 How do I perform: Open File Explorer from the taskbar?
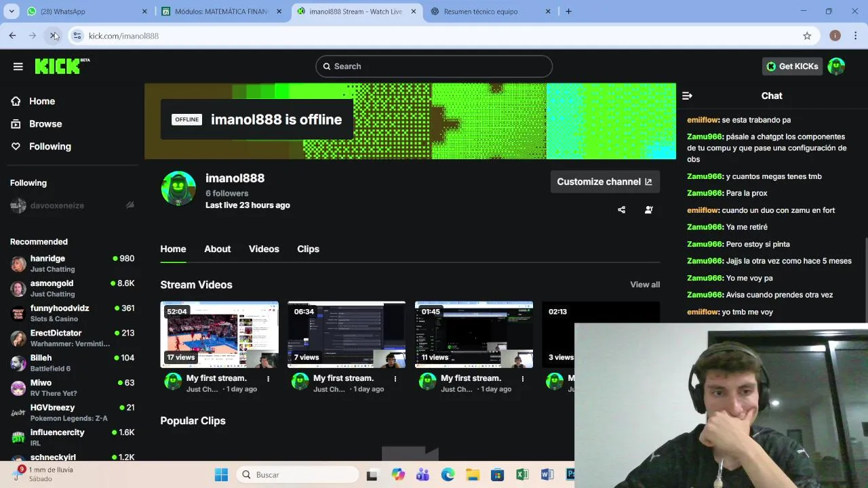[x=473, y=475]
